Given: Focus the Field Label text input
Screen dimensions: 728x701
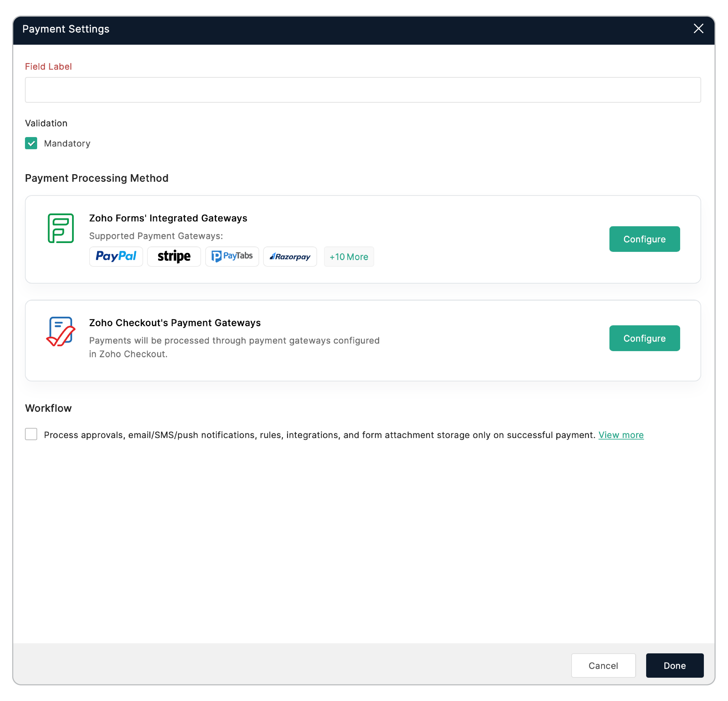Looking at the screenshot, I should pyautogui.click(x=362, y=90).
